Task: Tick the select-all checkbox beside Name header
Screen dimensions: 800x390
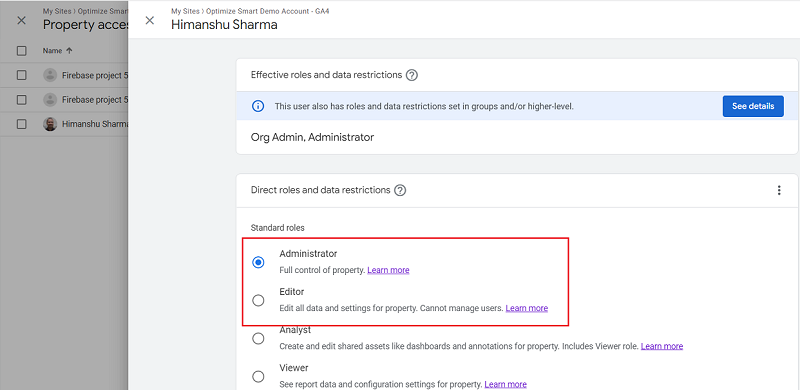Action: pos(21,51)
